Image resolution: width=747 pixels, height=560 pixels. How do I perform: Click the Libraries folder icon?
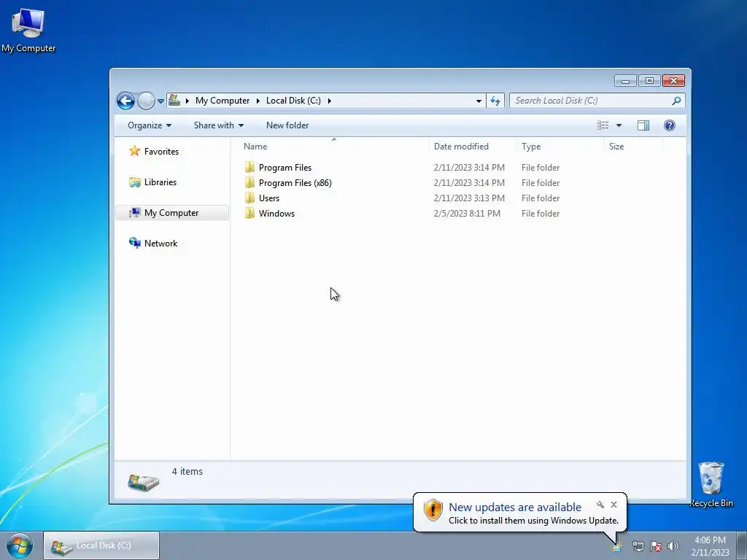(135, 182)
